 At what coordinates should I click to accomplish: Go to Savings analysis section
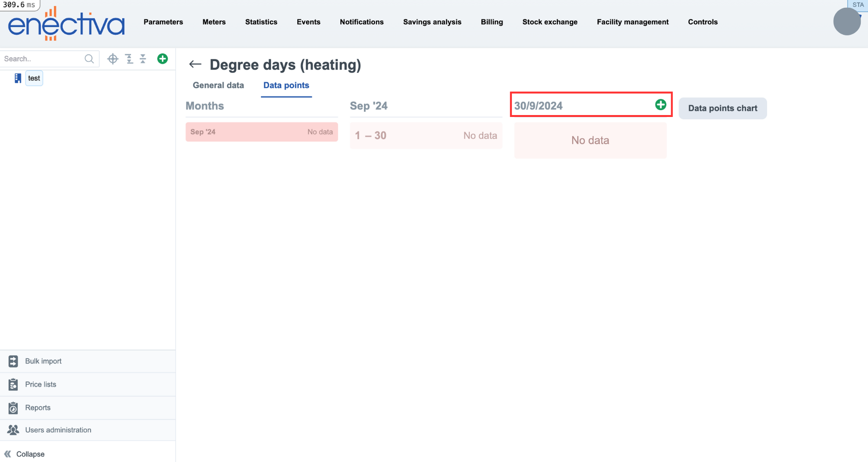(432, 22)
